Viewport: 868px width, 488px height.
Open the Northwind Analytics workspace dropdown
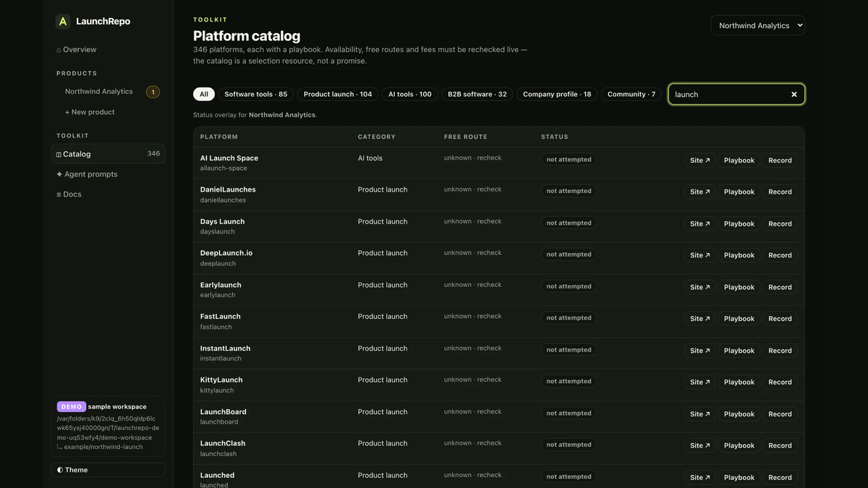(x=758, y=25)
